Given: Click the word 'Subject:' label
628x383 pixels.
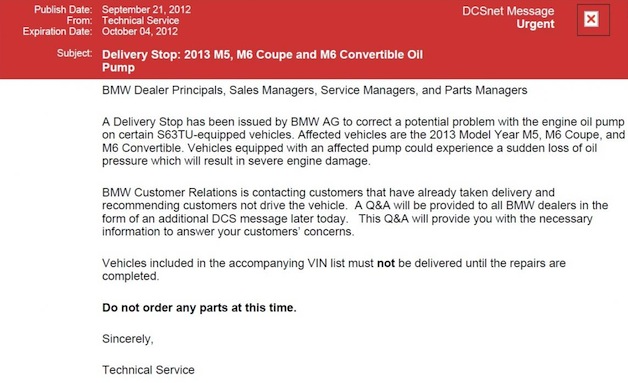Looking at the screenshot, I should 74,53.
